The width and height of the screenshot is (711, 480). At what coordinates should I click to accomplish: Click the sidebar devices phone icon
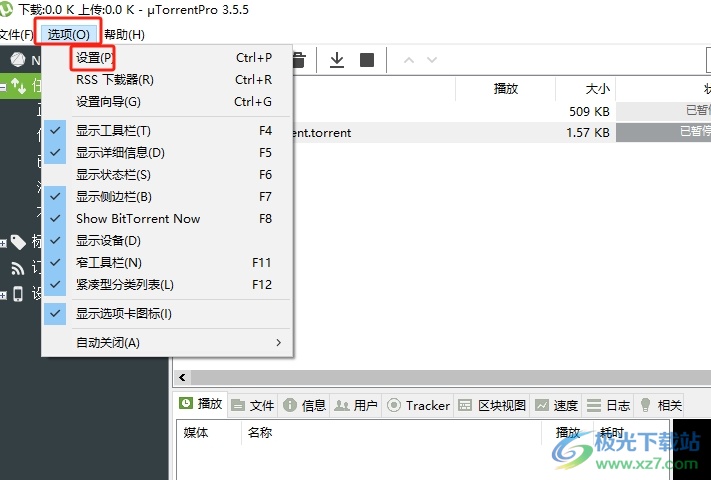(x=18, y=294)
